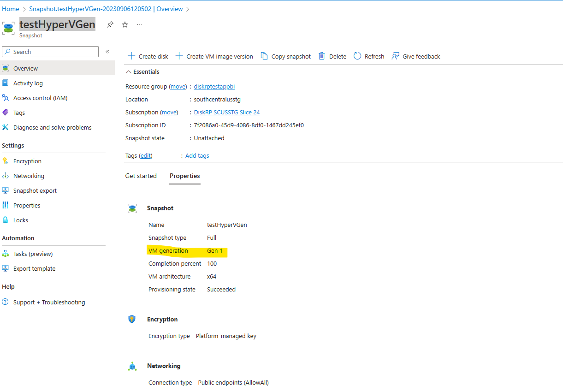
Task: Select the Copy snapshot toolbar icon
Action: pyautogui.click(x=265, y=56)
